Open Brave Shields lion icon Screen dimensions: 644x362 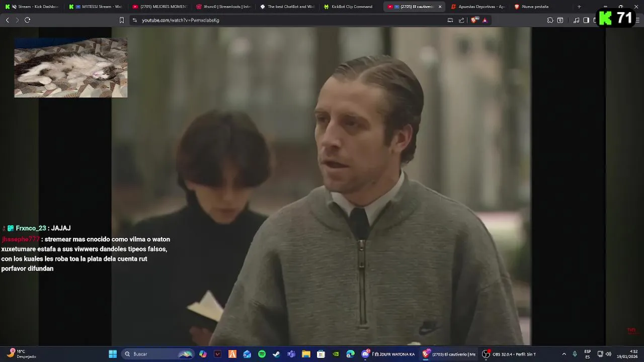coord(474,20)
